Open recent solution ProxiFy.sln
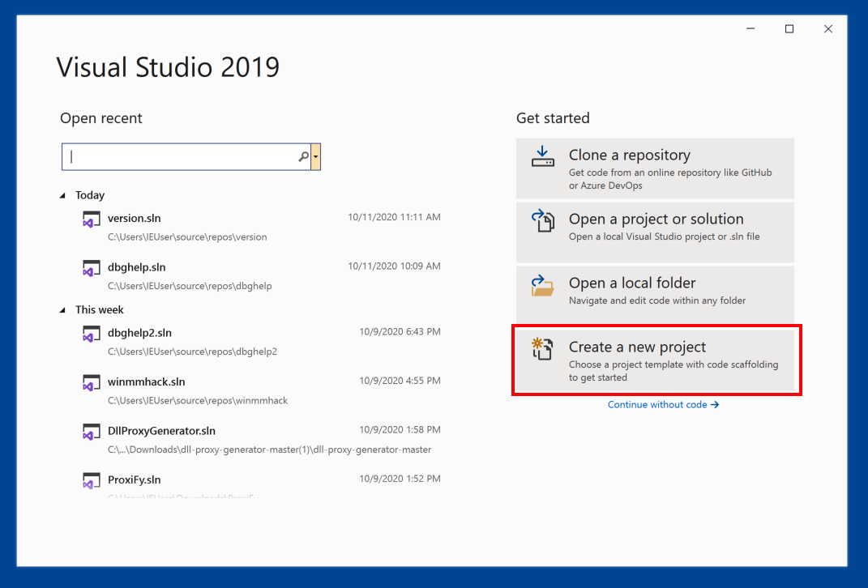 click(x=261, y=486)
